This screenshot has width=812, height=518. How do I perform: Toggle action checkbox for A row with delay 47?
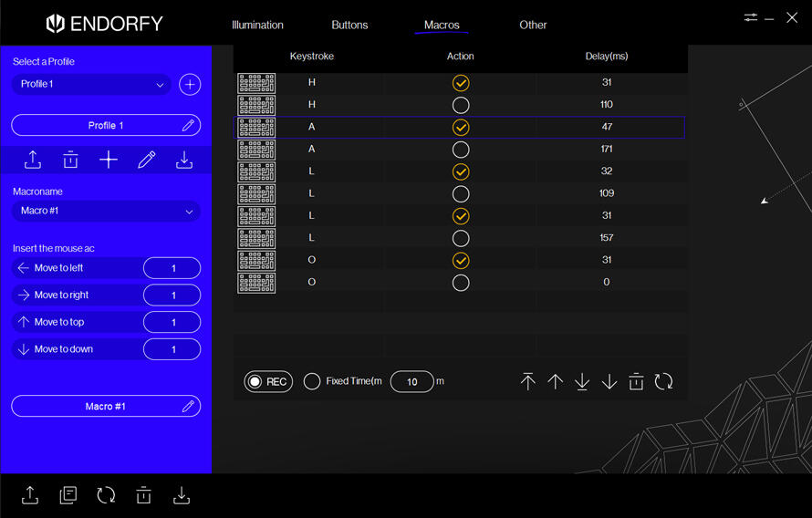[461, 128]
